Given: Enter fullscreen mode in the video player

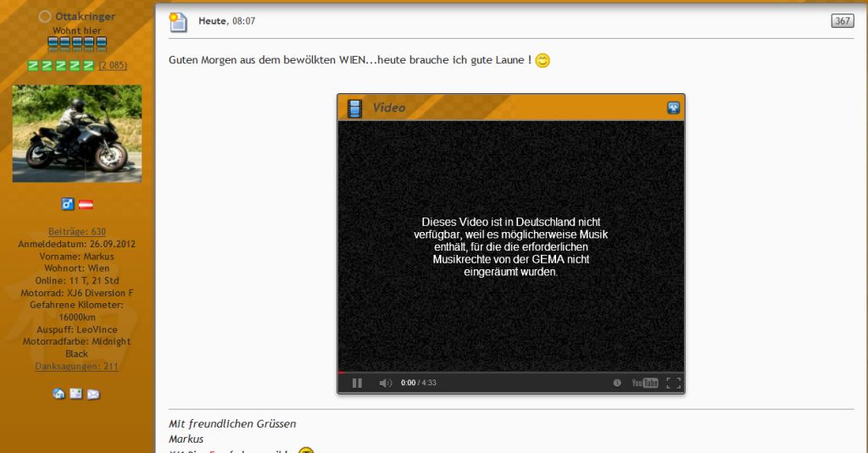Looking at the screenshot, I should (x=673, y=383).
